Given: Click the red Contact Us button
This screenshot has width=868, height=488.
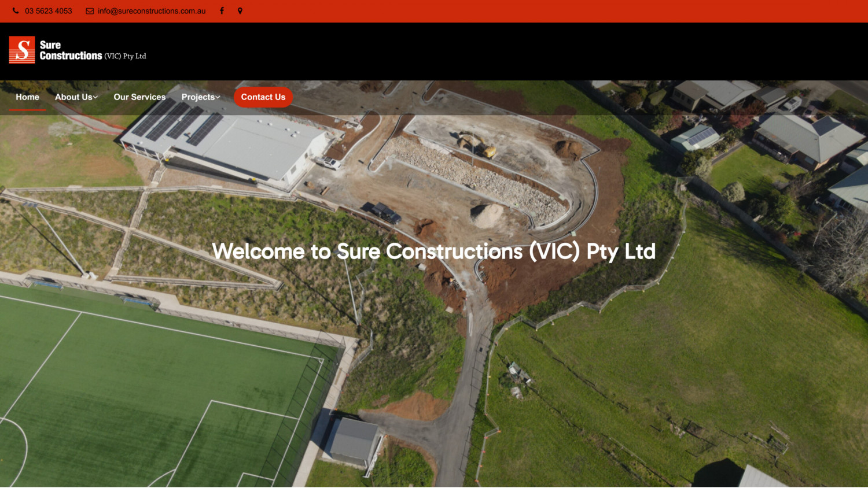Looking at the screenshot, I should pyautogui.click(x=263, y=97).
